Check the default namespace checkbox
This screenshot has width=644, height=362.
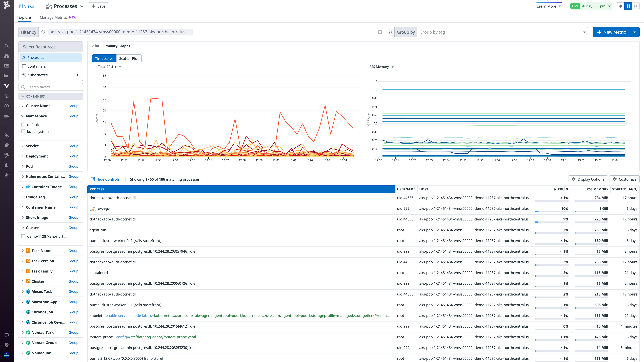click(23, 124)
